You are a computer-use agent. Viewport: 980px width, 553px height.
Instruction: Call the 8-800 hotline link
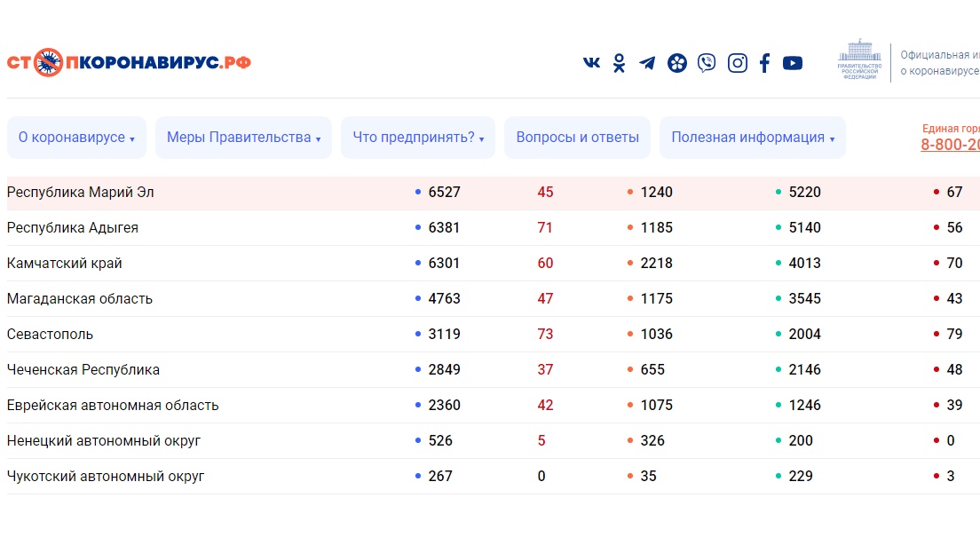[x=951, y=144]
